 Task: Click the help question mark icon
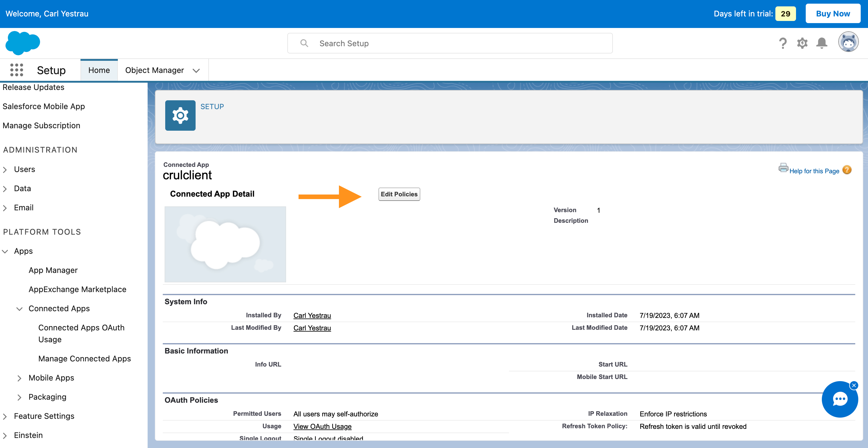pyautogui.click(x=782, y=43)
